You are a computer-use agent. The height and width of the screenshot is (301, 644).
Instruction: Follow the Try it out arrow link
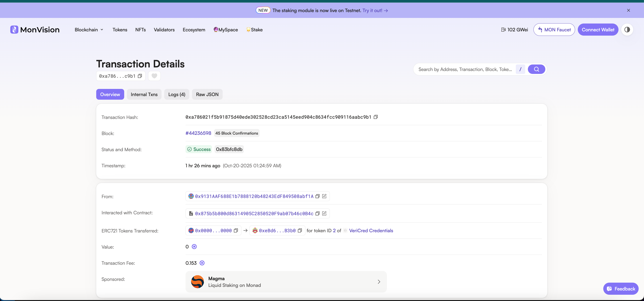(x=375, y=11)
